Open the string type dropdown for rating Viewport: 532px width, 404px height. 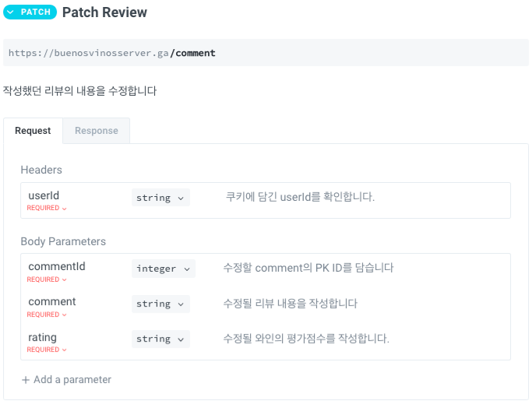click(x=160, y=339)
